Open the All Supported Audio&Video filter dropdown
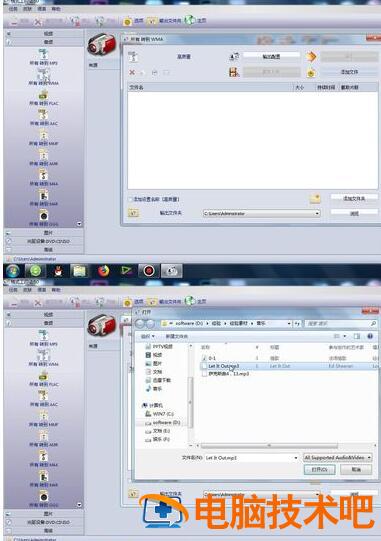The height and width of the screenshot is (541, 381). click(x=338, y=458)
